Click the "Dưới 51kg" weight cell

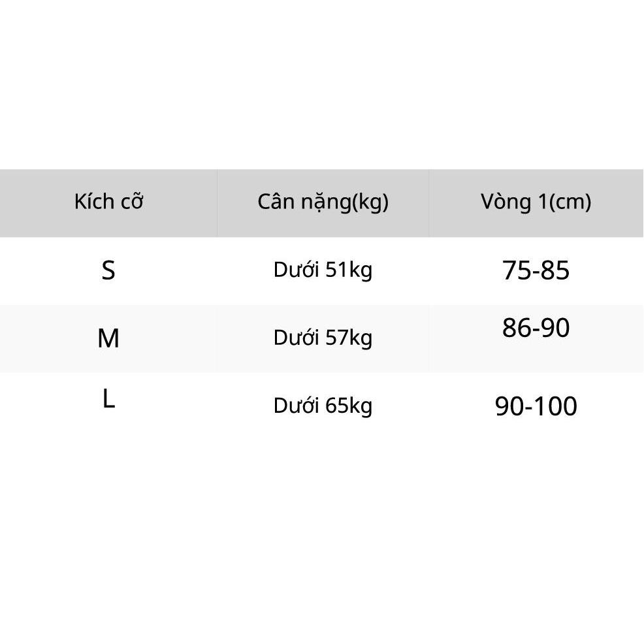click(x=323, y=270)
